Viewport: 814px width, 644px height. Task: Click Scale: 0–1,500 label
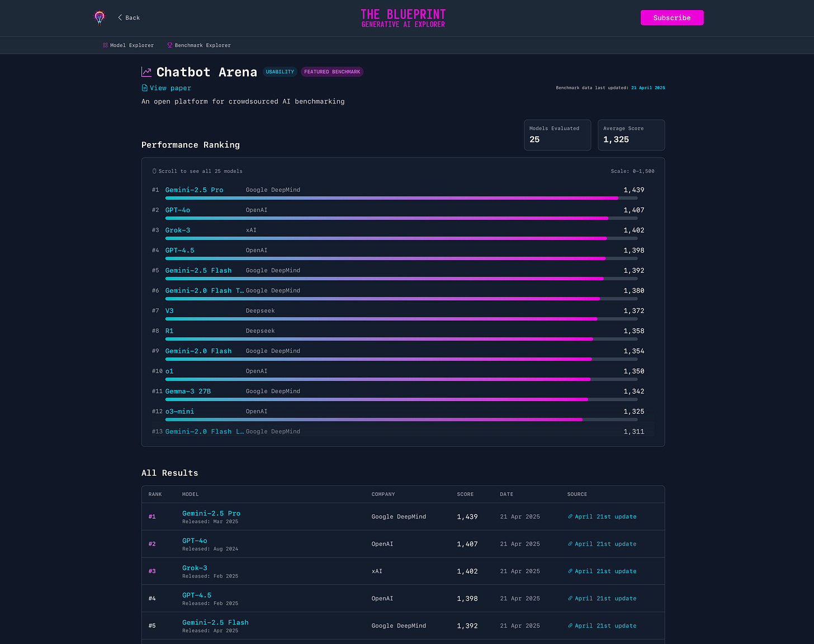[632, 171]
